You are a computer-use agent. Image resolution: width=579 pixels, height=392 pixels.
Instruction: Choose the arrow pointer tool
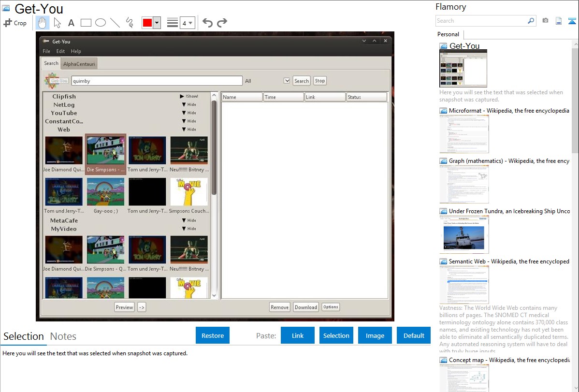point(57,23)
